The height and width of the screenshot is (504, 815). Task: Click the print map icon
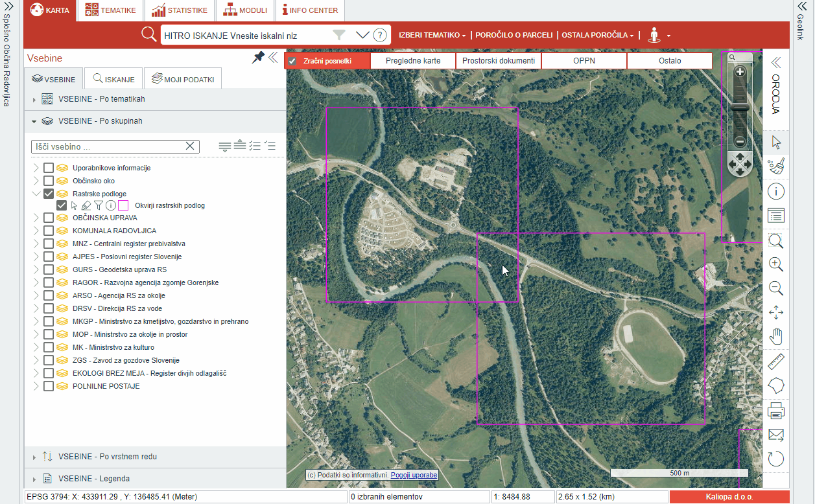pyautogui.click(x=776, y=410)
